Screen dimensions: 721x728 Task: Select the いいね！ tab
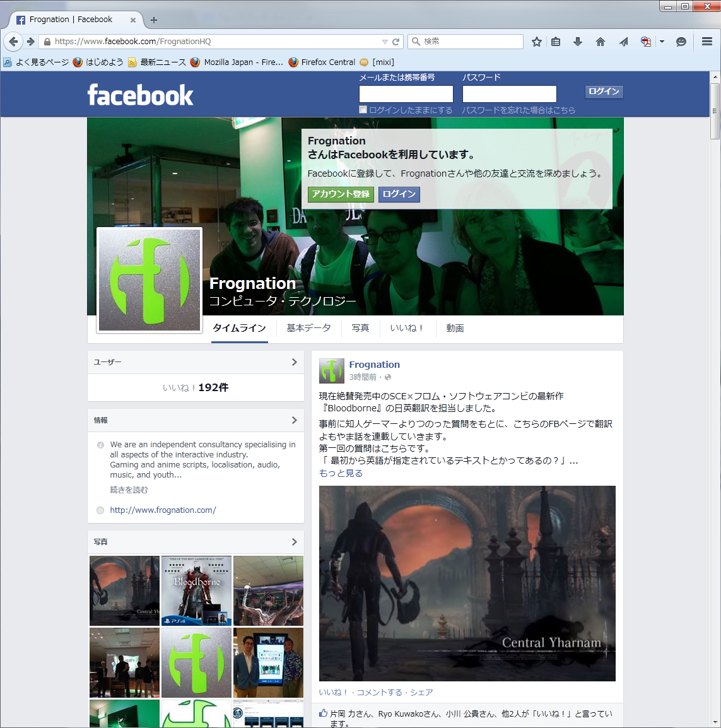[407, 328]
